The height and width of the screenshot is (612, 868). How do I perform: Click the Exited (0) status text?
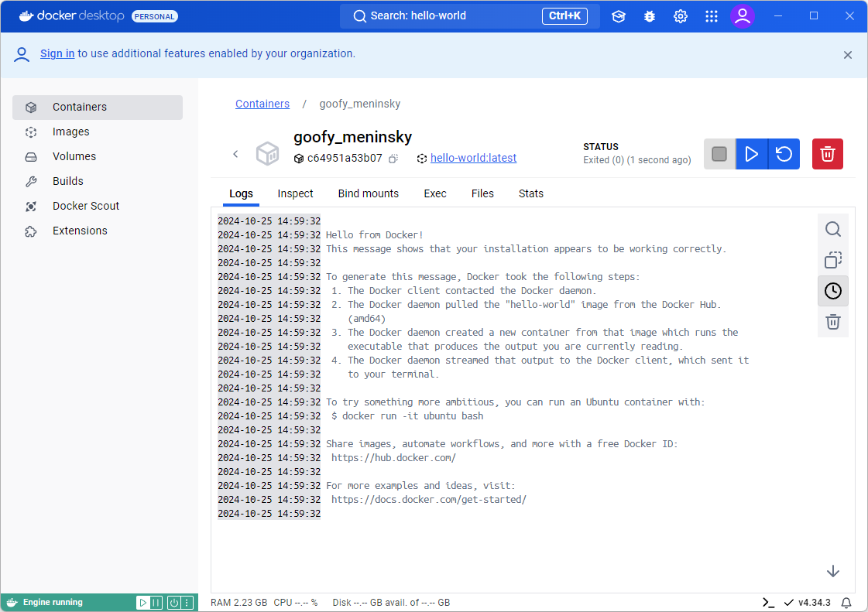(x=637, y=160)
